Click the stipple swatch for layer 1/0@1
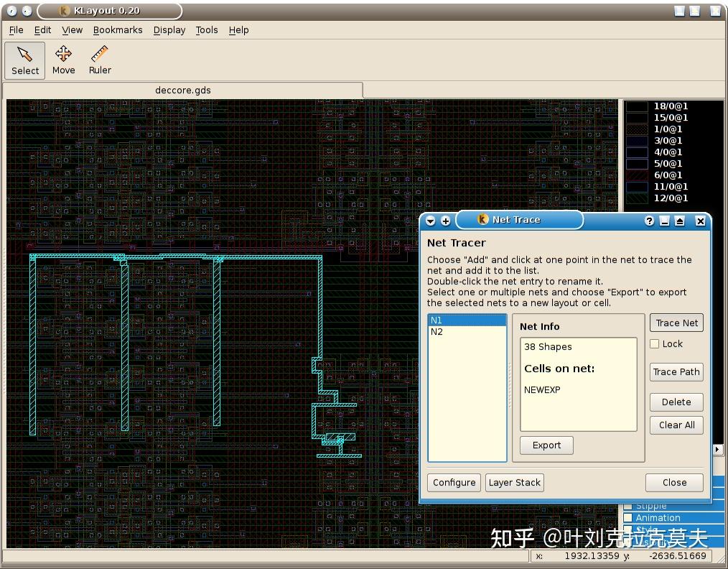 pos(636,129)
